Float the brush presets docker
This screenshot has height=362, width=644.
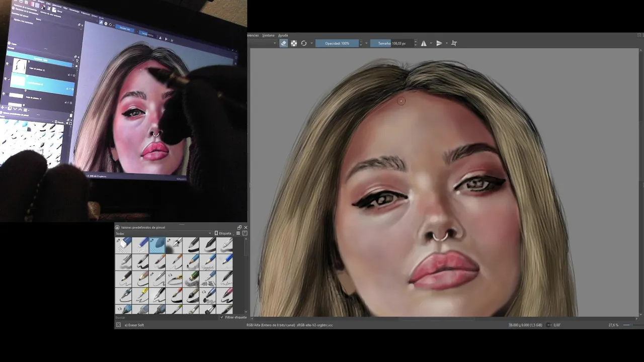click(x=239, y=227)
